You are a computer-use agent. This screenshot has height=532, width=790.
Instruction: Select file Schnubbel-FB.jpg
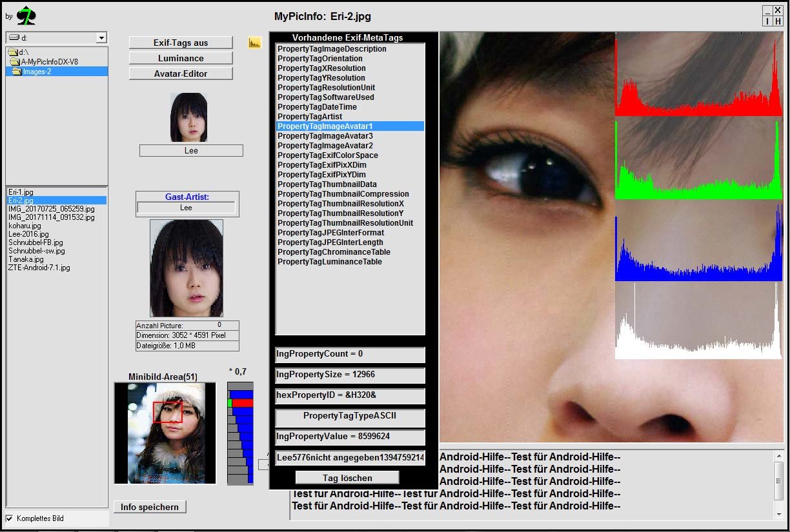pyautogui.click(x=35, y=242)
